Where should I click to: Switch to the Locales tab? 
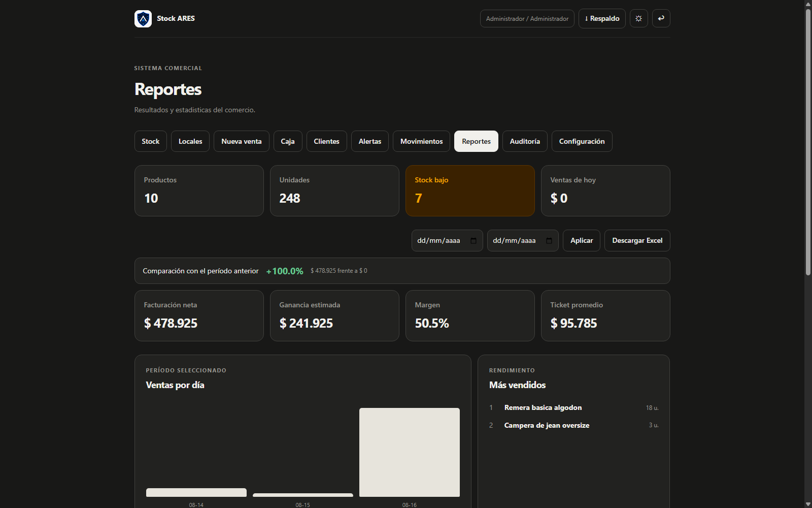(x=190, y=141)
